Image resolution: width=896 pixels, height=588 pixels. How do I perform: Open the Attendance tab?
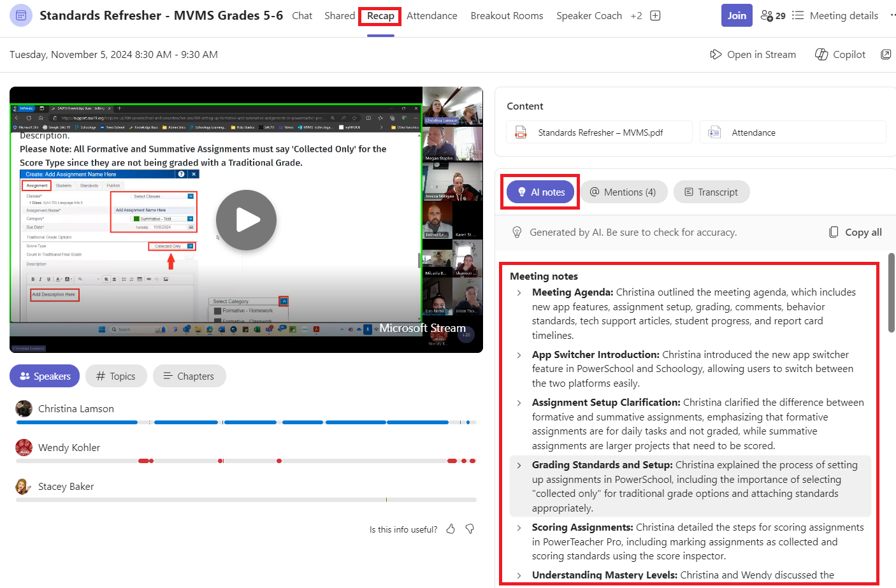click(432, 16)
